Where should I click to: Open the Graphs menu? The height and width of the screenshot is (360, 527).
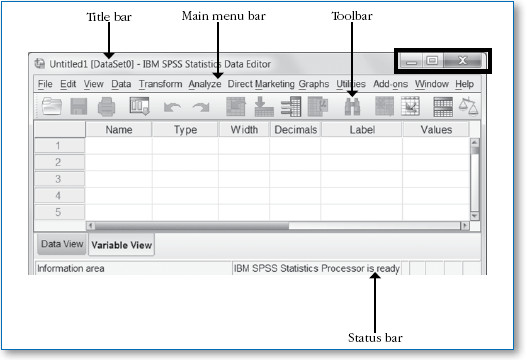314,84
